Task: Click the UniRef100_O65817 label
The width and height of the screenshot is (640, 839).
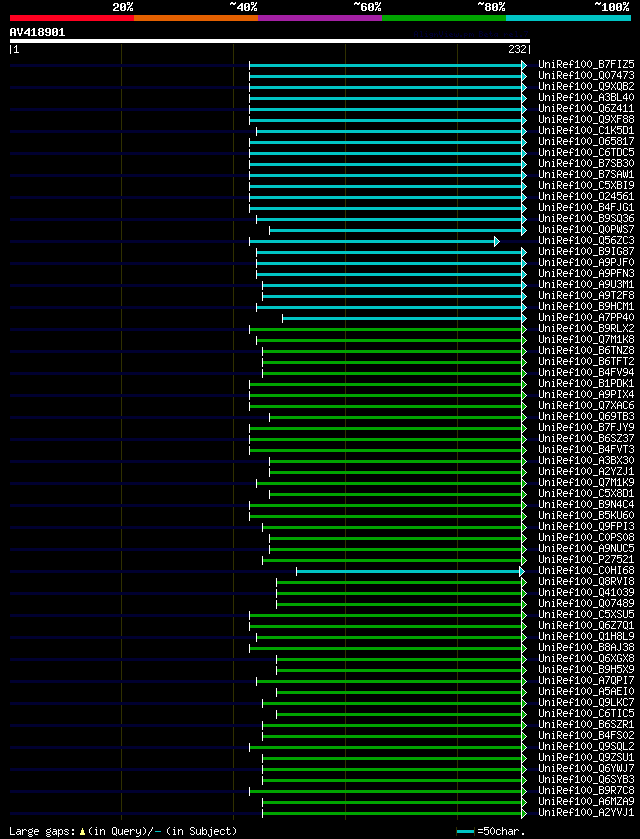Action: (x=586, y=142)
